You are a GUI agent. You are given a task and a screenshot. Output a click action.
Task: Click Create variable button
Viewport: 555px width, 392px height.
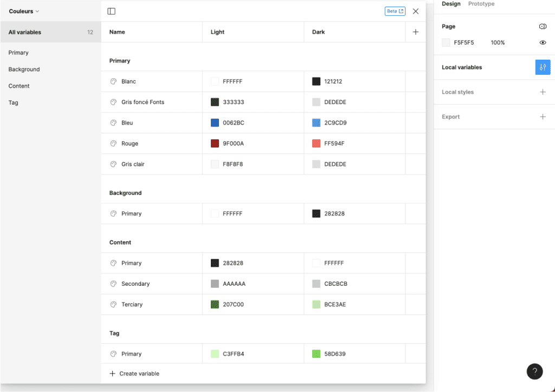[134, 374]
